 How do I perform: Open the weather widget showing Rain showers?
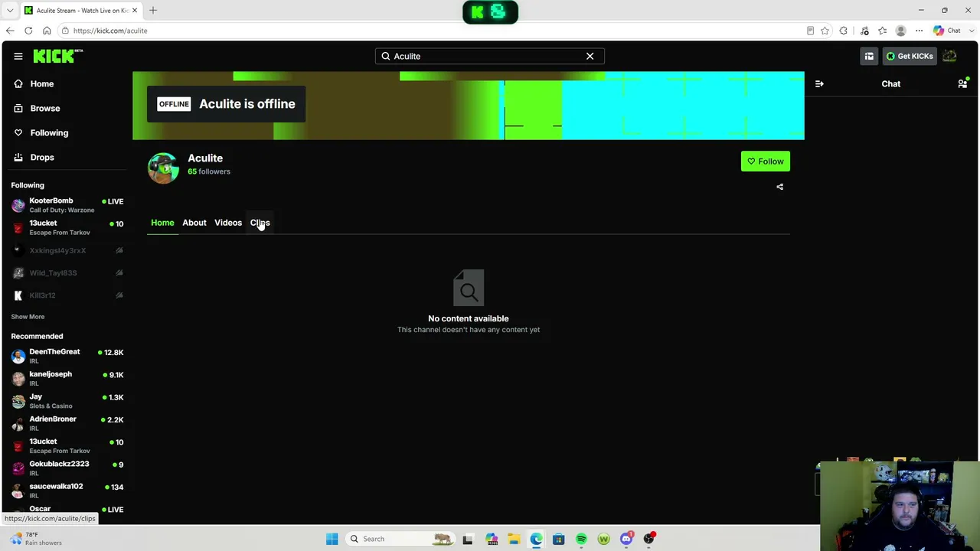35,539
